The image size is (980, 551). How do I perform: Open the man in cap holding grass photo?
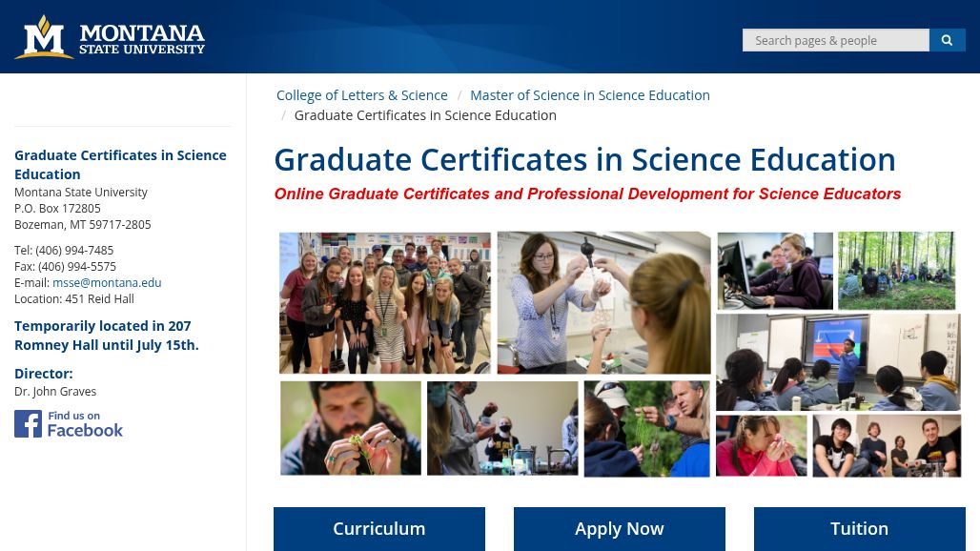[x=646, y=428]
